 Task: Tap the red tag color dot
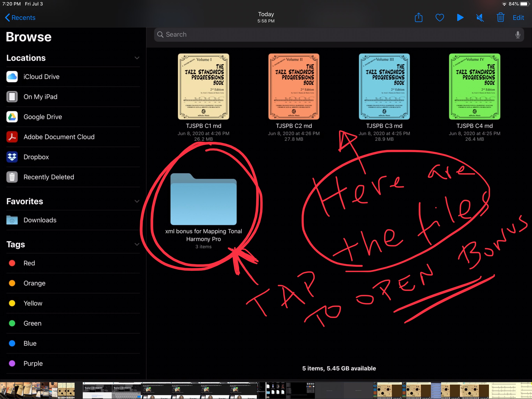tap(12, 263)
